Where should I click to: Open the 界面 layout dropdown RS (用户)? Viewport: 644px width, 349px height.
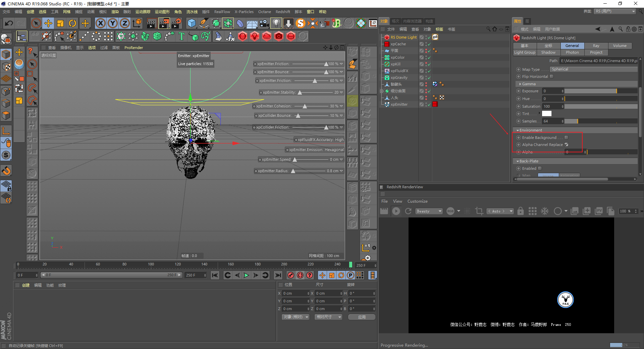pyautogui.click(x=615, y=11)
